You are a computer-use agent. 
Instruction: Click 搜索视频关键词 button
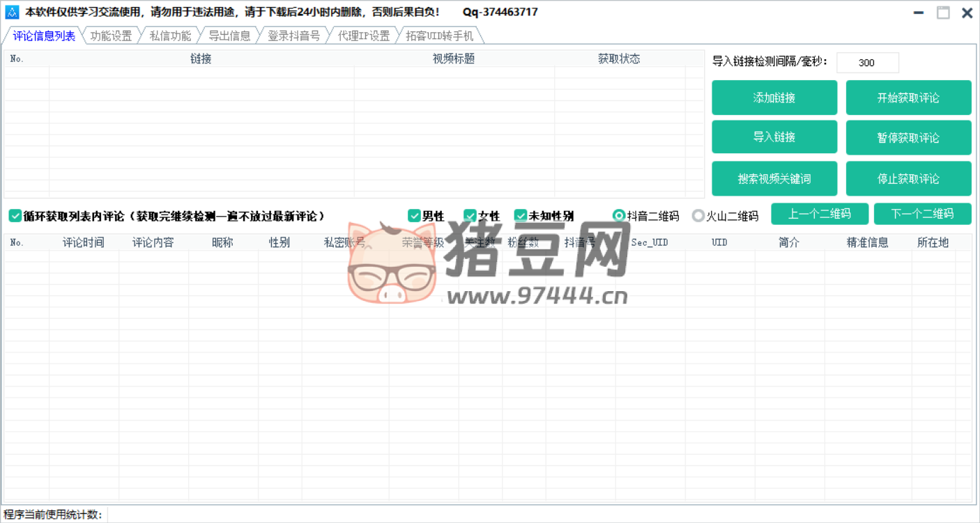774,179
